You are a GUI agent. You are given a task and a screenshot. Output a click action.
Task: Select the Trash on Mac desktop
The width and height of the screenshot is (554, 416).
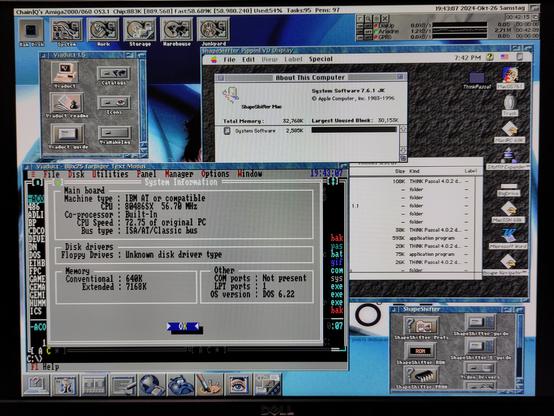pyautogui.click(x=509, y=105)
